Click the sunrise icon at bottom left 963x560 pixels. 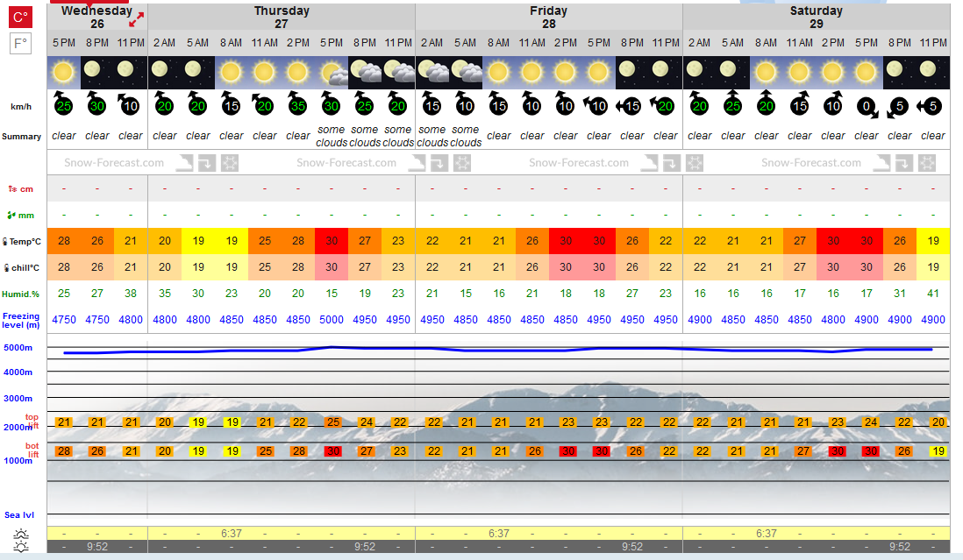tap(21, 534)
